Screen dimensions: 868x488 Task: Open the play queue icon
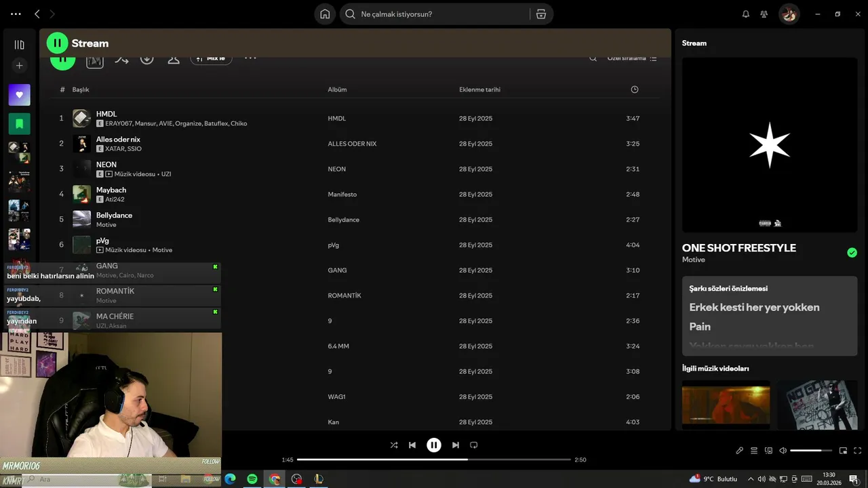pyautogui.click(x=754, y=451)
